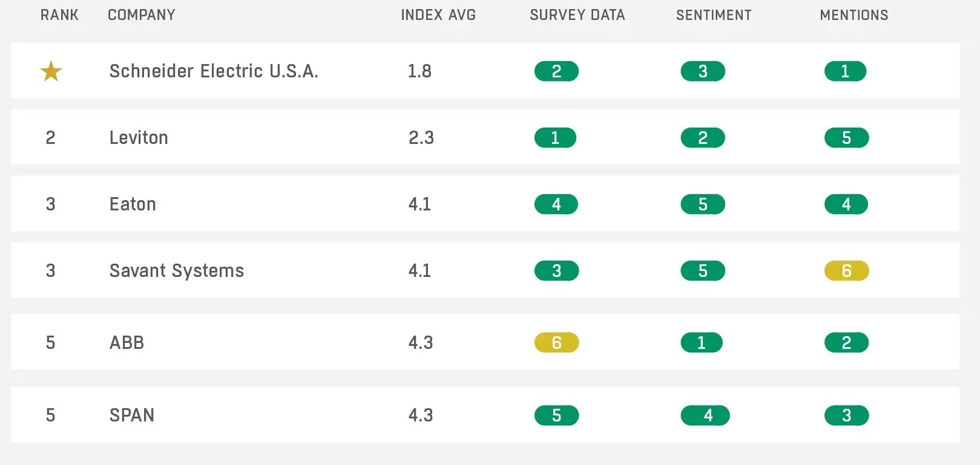Image resolution: width=980 pixels, height=465 pixels.
Task: Click the RANK column header
Action: coord(59,15)
